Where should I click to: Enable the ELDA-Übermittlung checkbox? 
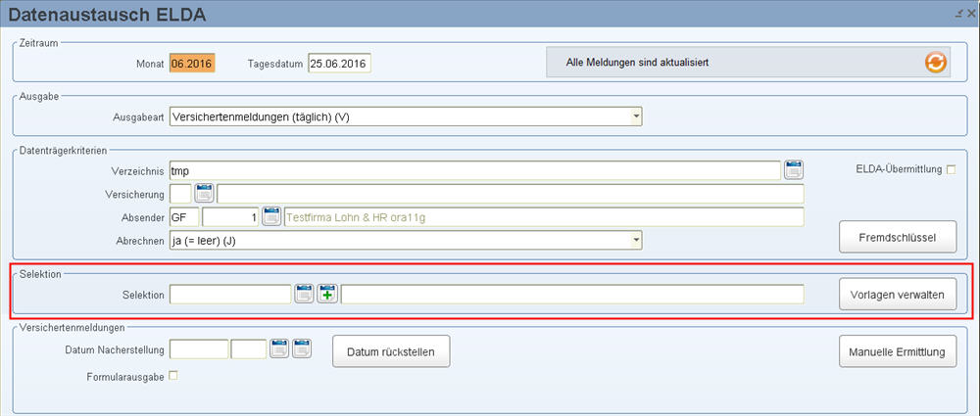coord(952,169)
